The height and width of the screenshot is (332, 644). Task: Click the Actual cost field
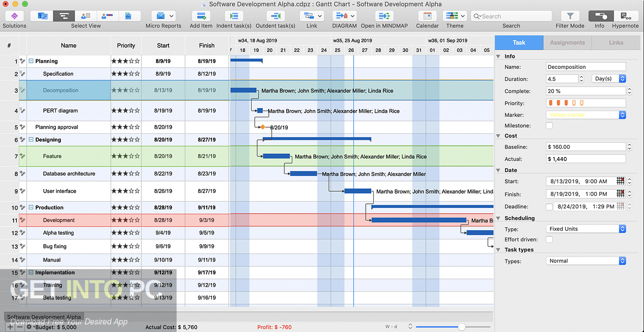586,159
